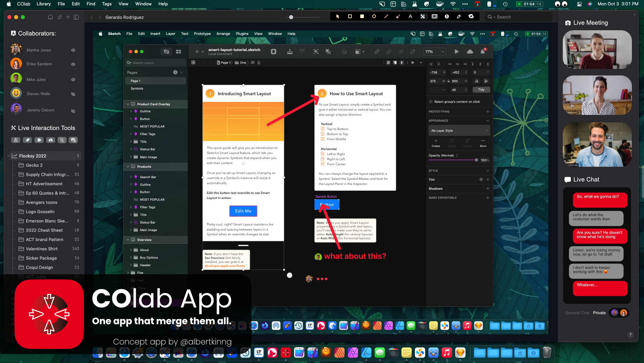The width and height of the screenshot is (644, 363).
Task: Select the line drawing tool
Action: click(386, 16)
